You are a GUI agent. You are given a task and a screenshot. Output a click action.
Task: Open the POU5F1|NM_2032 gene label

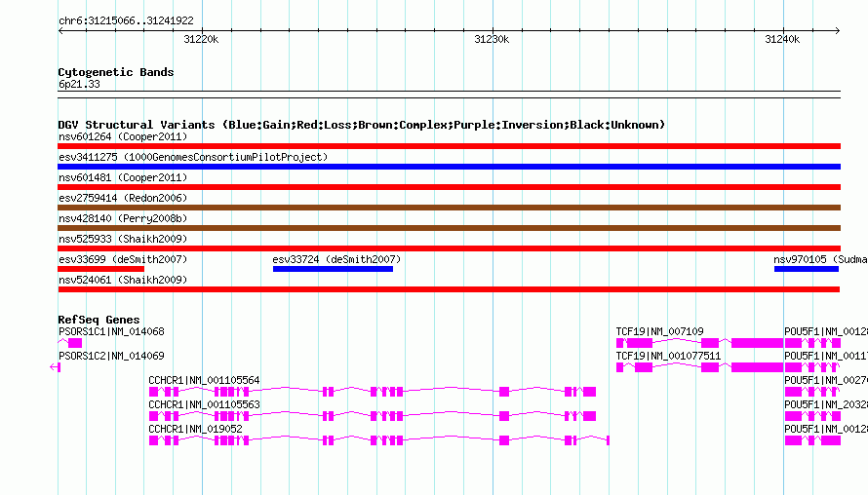(x=826, y=404)
